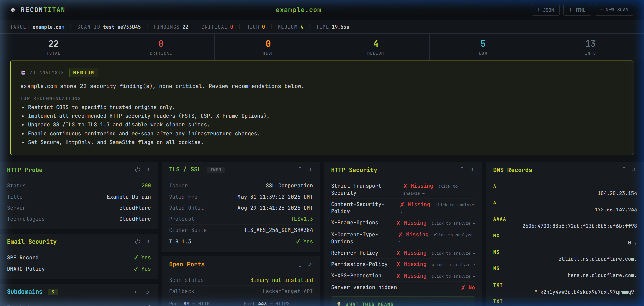This screenshot has height=306, width=644.
Task: Select the Total 22 findings stat
Action: click(54, 47)
